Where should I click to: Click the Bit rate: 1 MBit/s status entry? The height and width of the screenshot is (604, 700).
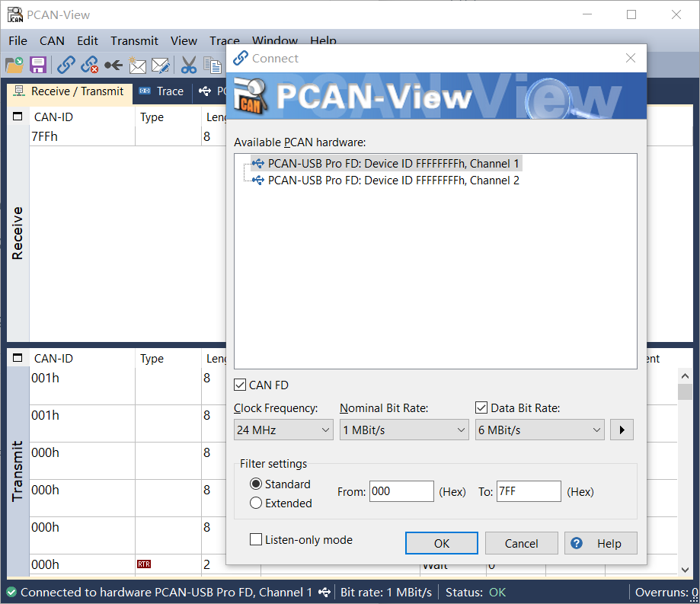click(x=386, y=593)
